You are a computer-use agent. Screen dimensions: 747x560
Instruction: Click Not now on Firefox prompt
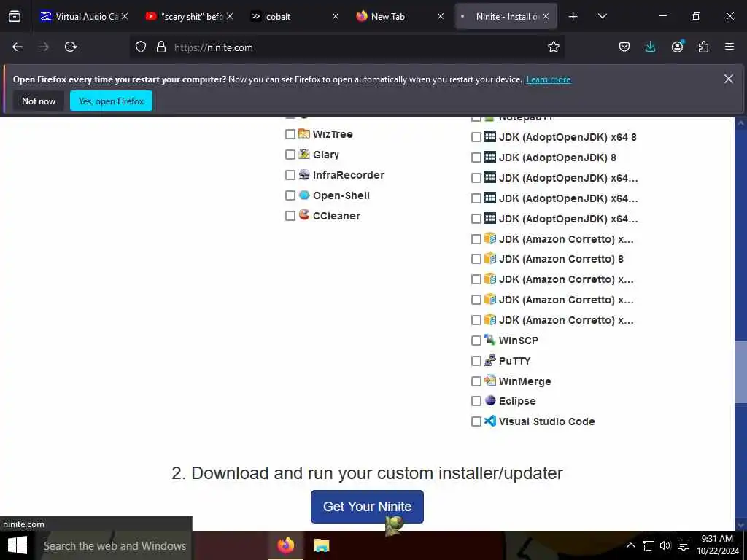pyautogui.click(x=39, y=101)
